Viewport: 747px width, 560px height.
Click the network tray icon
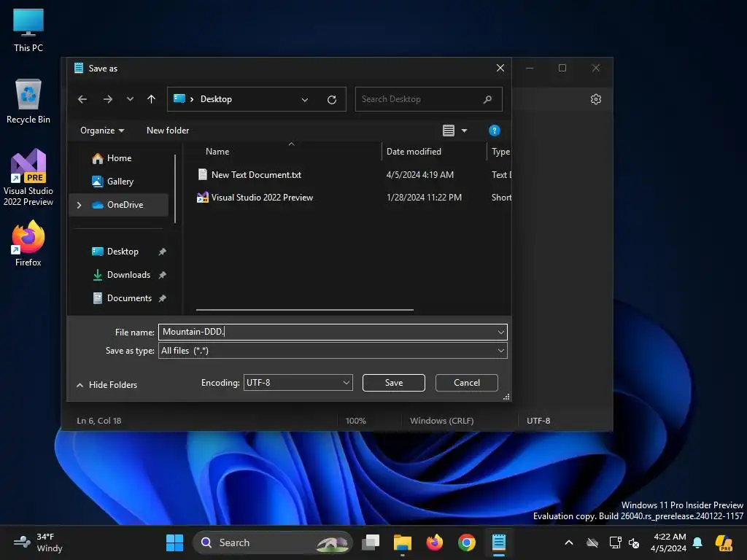615,542
